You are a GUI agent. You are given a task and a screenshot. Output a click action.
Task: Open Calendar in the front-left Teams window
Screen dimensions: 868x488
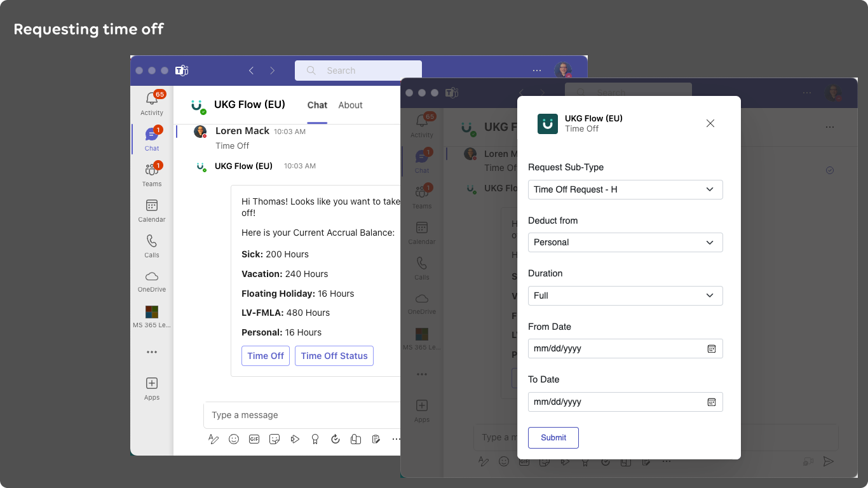152,210
